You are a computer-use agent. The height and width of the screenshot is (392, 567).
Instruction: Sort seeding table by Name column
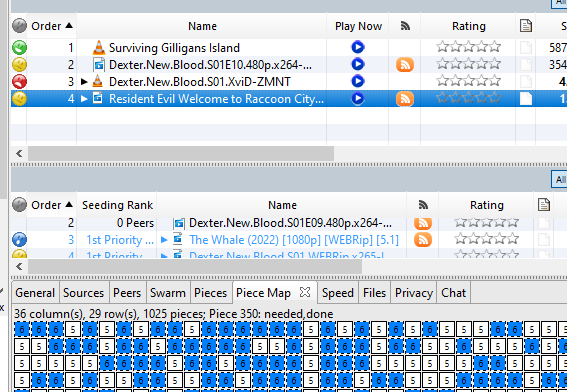[282, 205]
